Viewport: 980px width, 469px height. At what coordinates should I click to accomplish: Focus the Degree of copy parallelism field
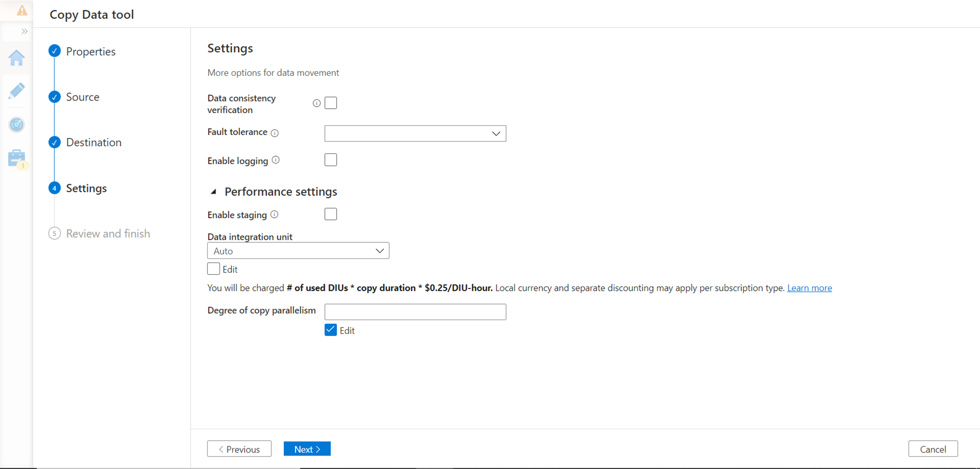415,312
